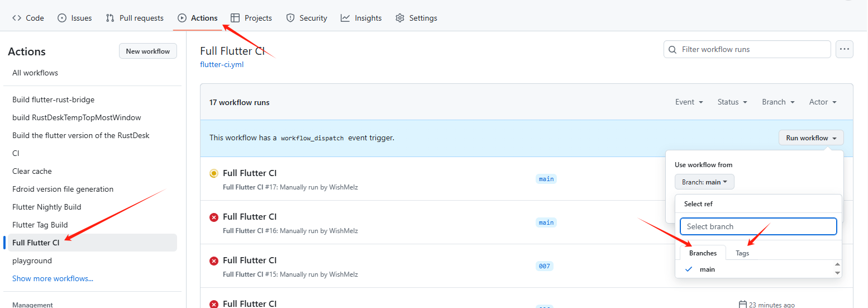Open the Branch: main selector
Viewport: 868px width, 308px height.
[704, 182]
